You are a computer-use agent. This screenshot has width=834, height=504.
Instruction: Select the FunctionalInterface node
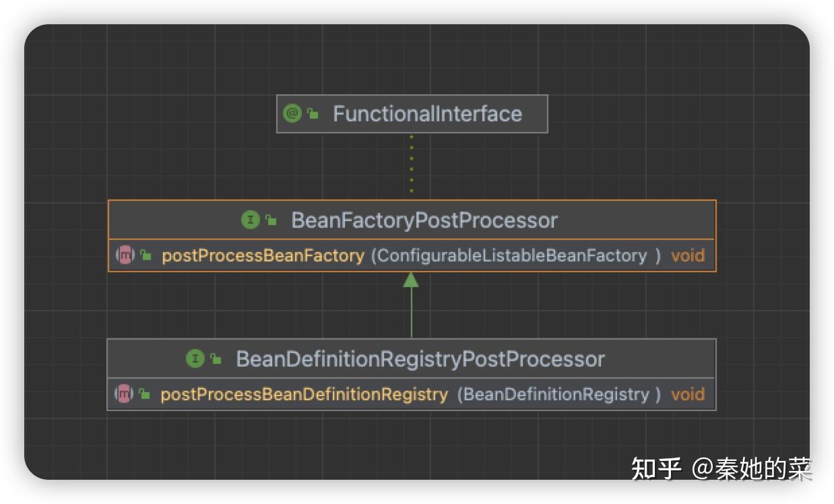tap(428, 113)
